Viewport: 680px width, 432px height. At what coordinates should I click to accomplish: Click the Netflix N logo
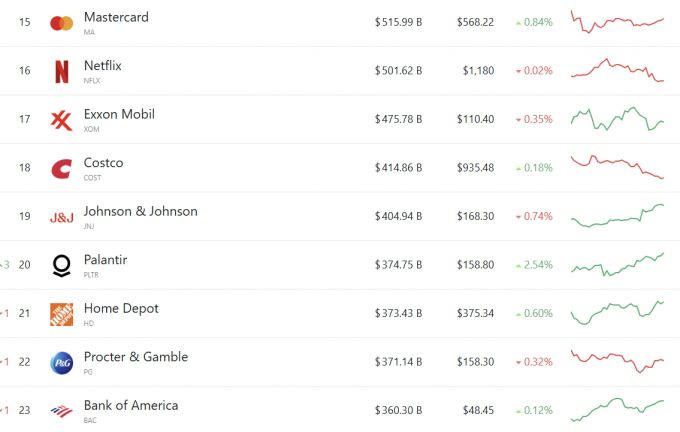coord(61,71)
